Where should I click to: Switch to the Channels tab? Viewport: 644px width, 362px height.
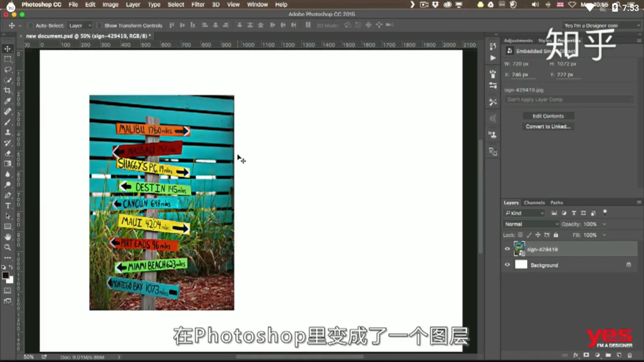click(x=534, y=202)
